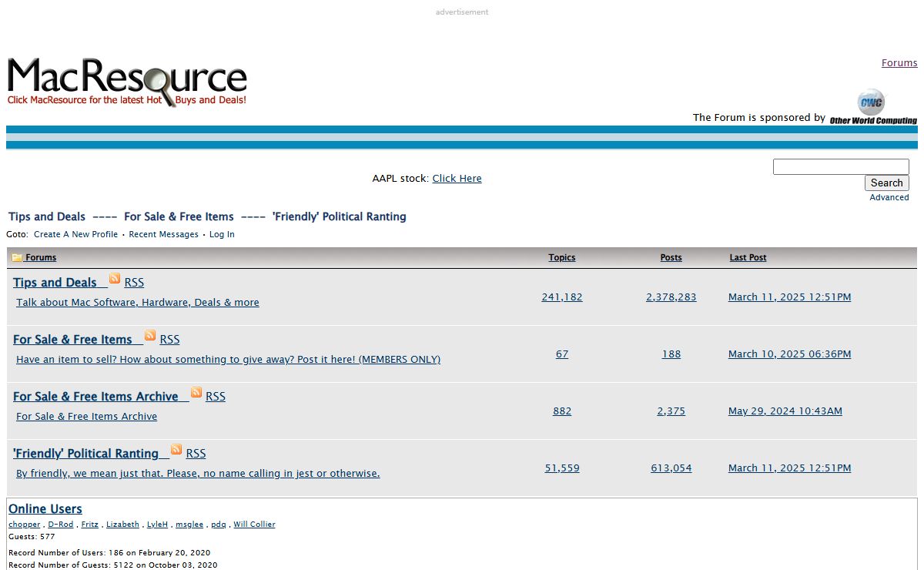The image size is (924, 570).
Task: Click the RSS icon beside For Sale & Free Items
Action: coord(150,336)
